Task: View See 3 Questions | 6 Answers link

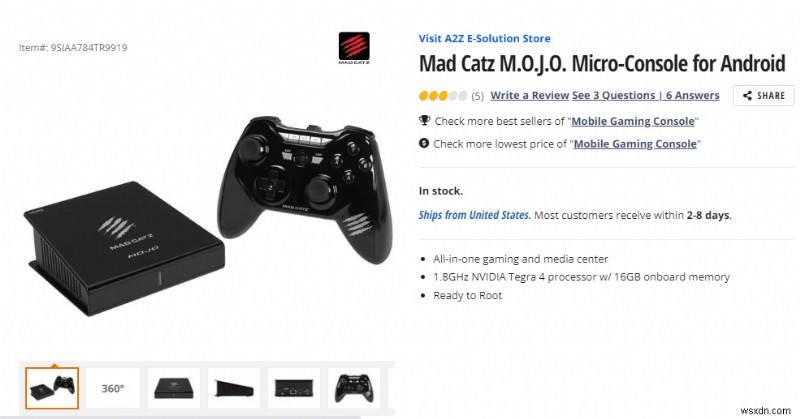Action: point(645,96)
